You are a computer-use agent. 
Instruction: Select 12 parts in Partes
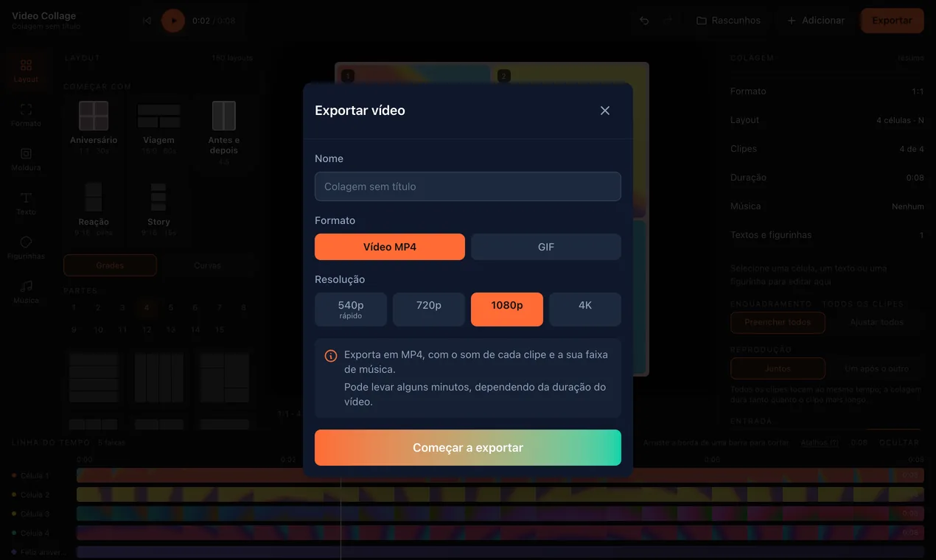click(x=147, y=330)
